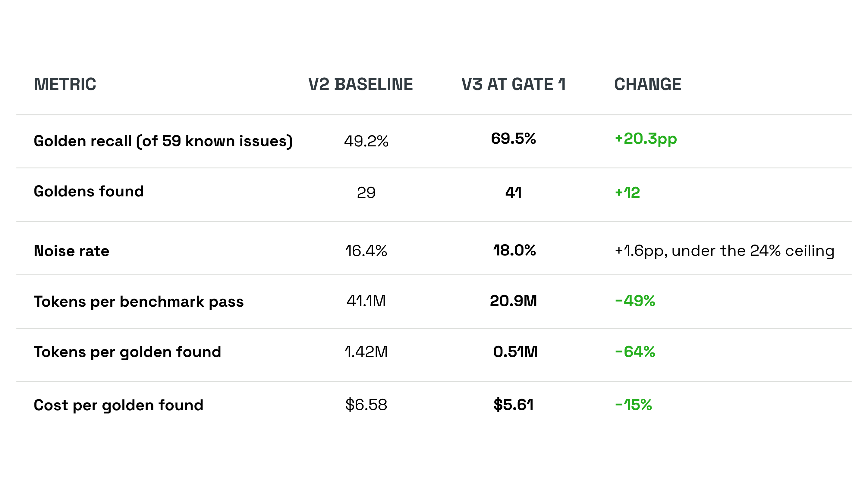Screen dimensions: 868x488
Task: Select the +20.3pp change value
Action: pos(646,139)
